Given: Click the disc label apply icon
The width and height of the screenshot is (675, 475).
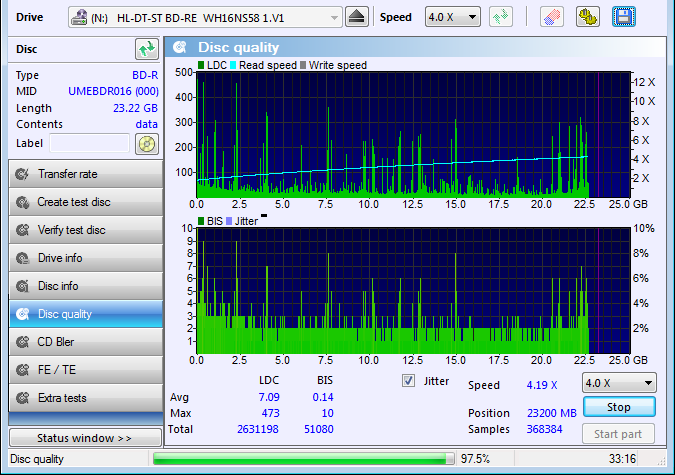Looking at the screenshot, I should 147,144.
